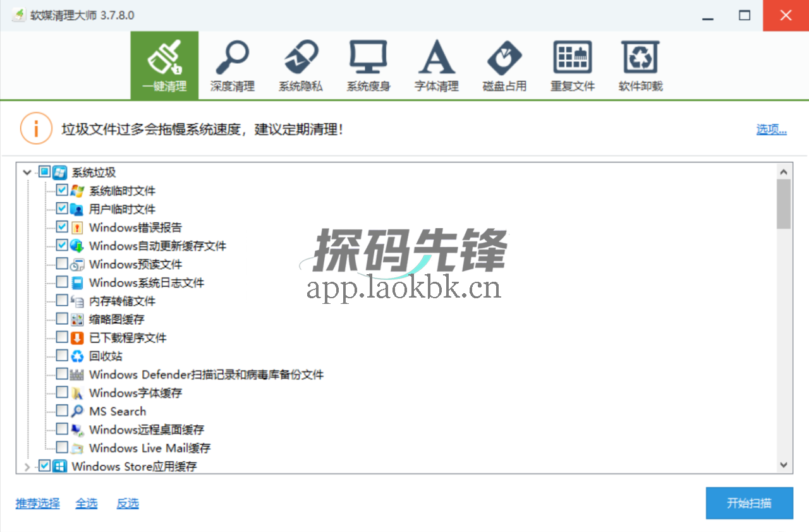Open 系统隐私 eraser icon
The height and width of the screenshot is (532, 809).
click(x=300, y=57)
